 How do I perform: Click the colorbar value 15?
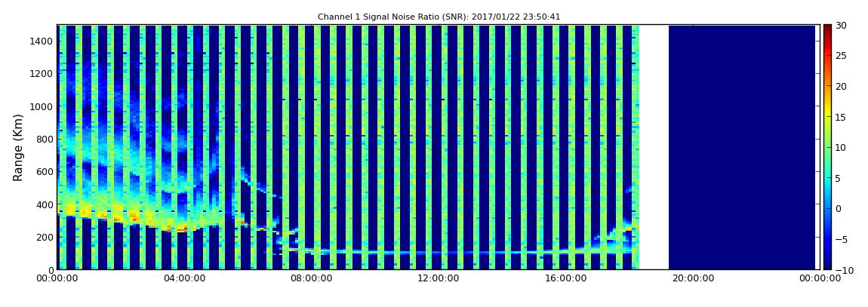click(x=841, y=117)
